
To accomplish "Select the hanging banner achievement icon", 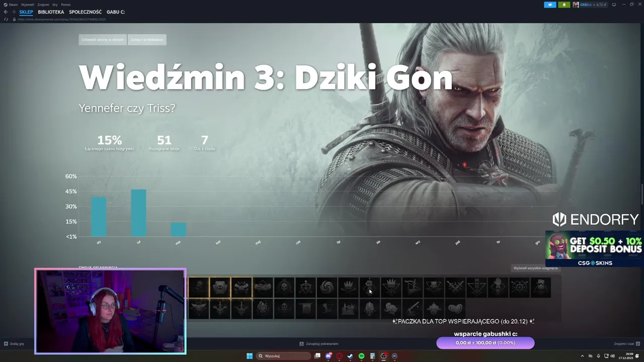I will coord(305,309).
